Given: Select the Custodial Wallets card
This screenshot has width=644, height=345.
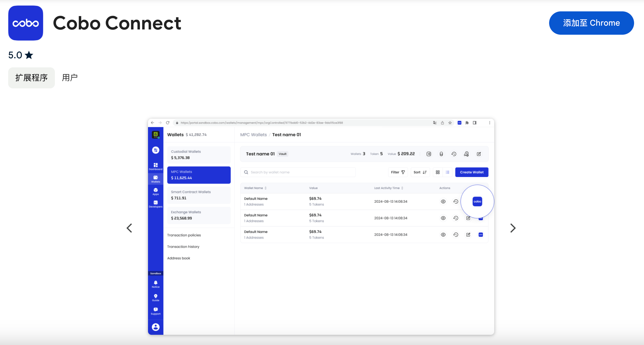Looking at the screenshot, I should click(x=199, y=155).
